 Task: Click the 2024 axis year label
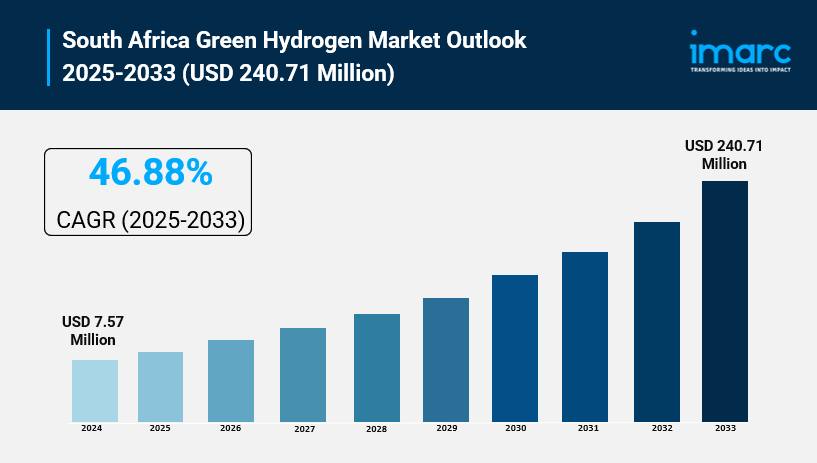[x=92, y=428]
